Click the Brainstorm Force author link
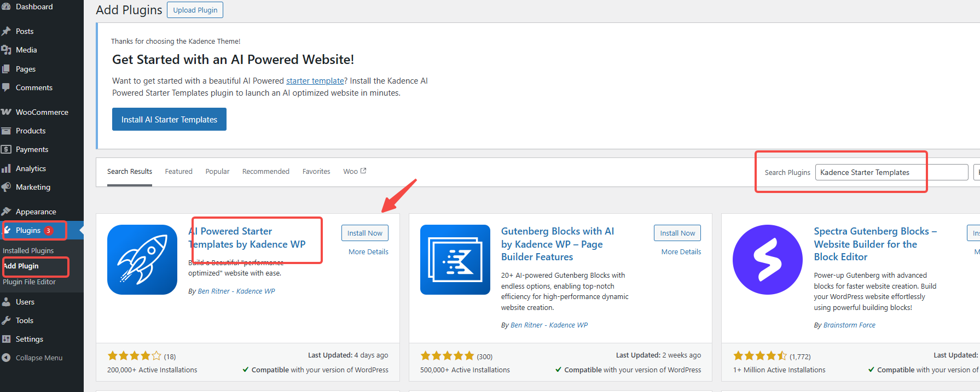 849,325
